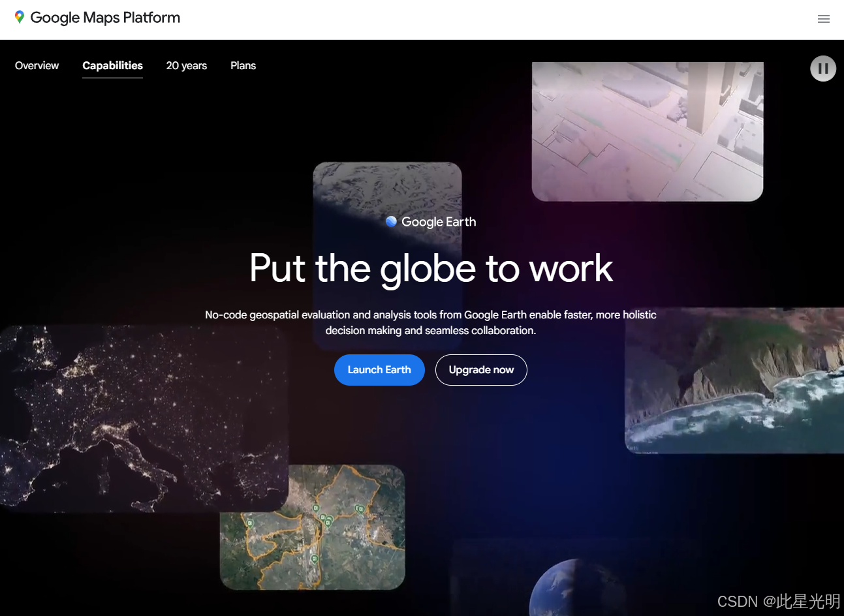This screenshot has width=844, height=616.
Task: Open the Overview tab
Action: [37, 65]
